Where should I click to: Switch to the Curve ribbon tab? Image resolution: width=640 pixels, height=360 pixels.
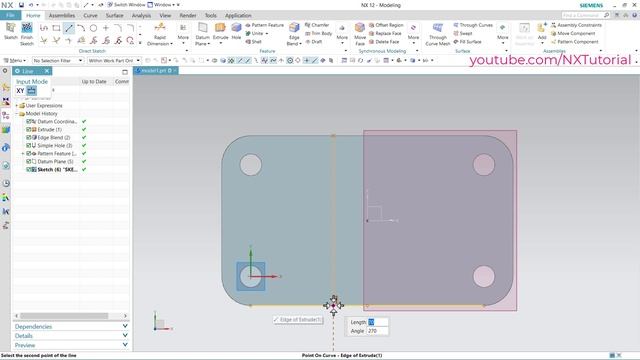pos(90,16)
